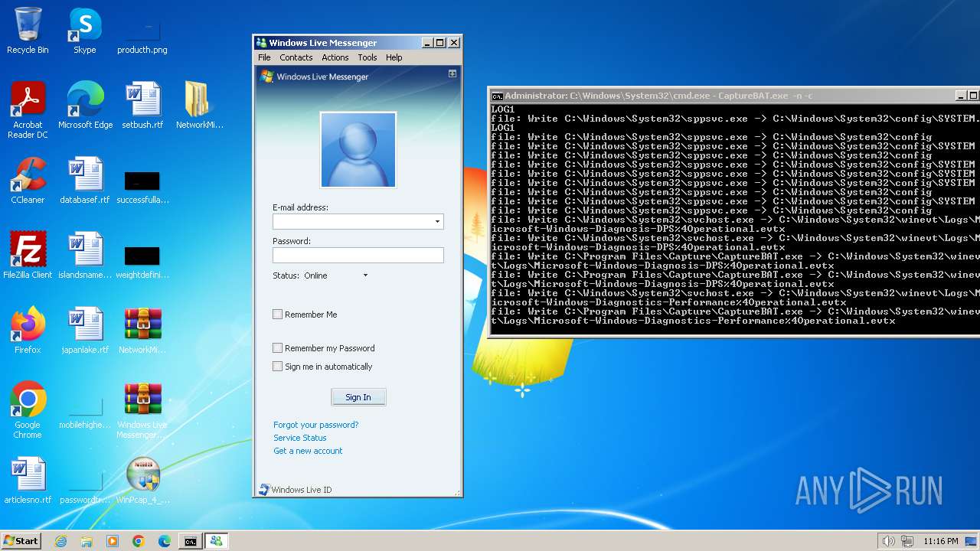Click Get a new account link
This screenshot has height=551, width=980.
click(308, 451)
